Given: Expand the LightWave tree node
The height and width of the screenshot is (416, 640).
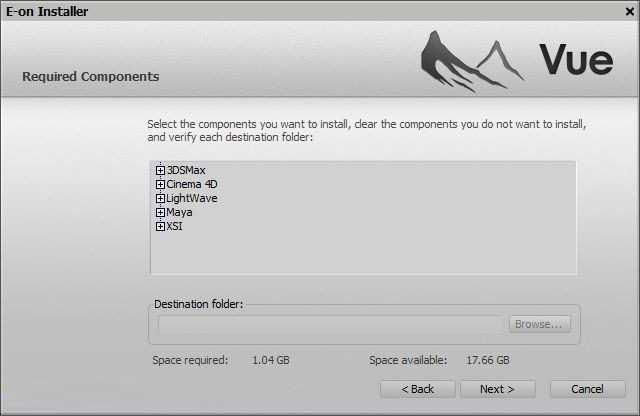Looking at the screenshot, I should [x=160, y=198].
